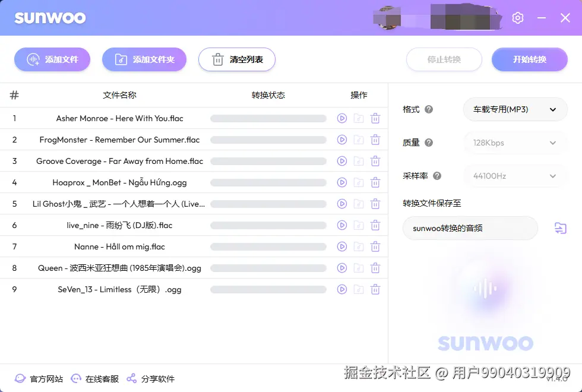
Task: Click the 操作 column header
Action: pos(359,96)
